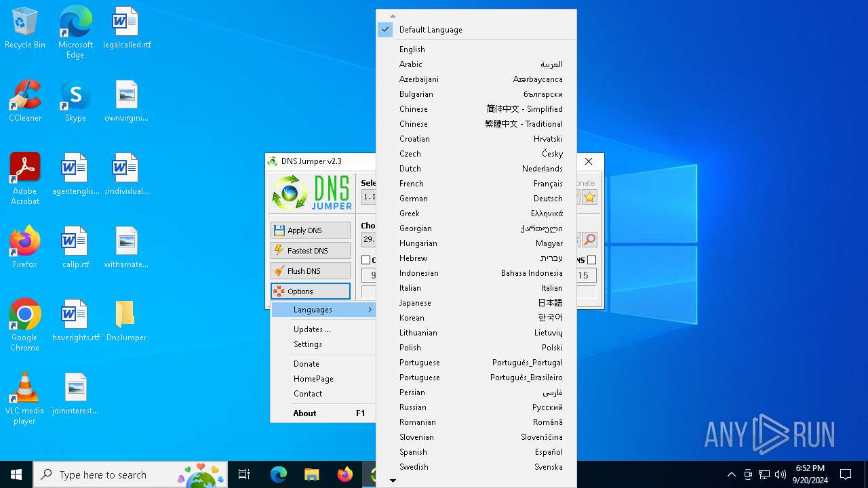
Task: Choose Donate in Options menu
Action: pos(323,364)
